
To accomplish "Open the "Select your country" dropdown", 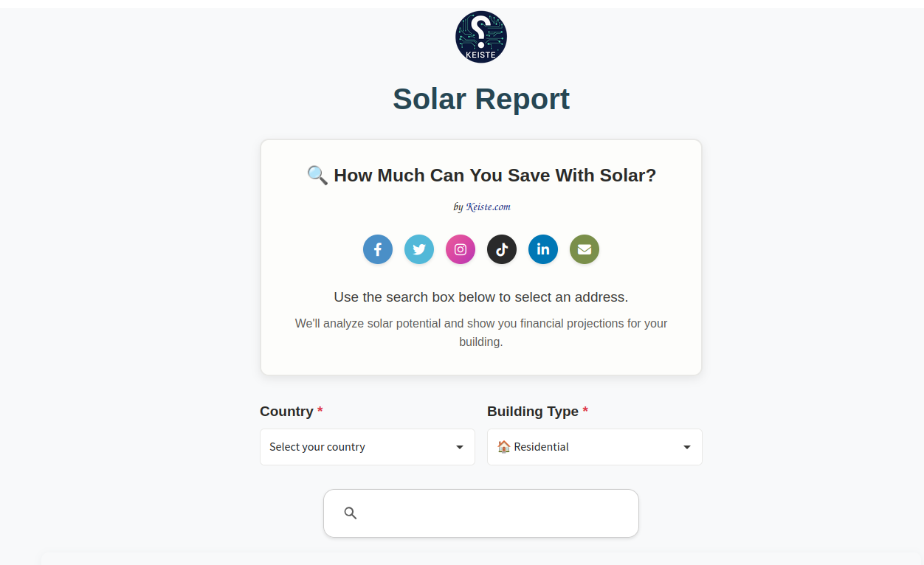I will 354,447.
